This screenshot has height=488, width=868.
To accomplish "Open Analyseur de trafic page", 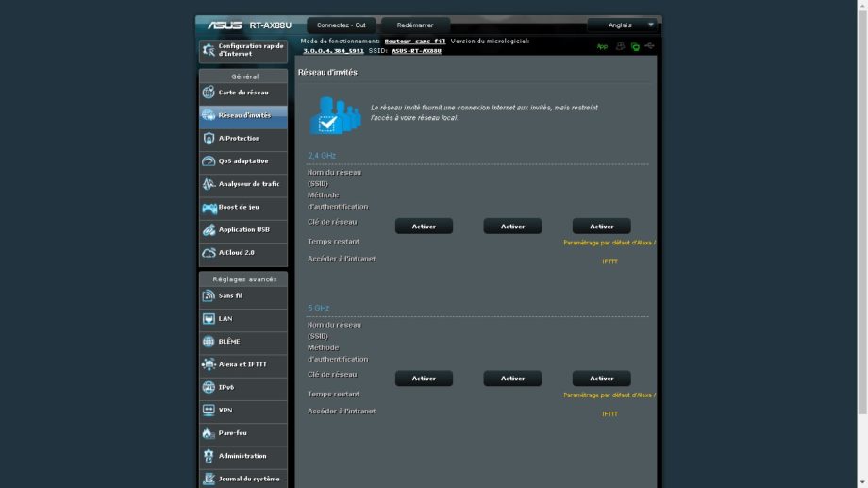I will (x=242, y=184).
